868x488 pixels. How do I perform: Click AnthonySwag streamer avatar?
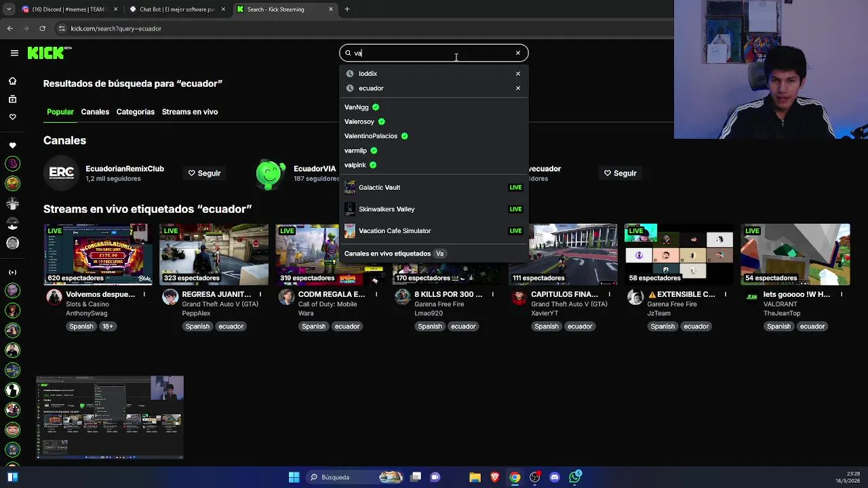click(x=54, y=297)
